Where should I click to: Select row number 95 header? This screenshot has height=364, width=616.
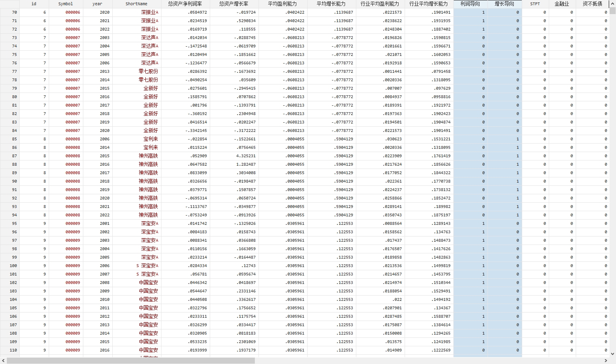pos(10,224)
